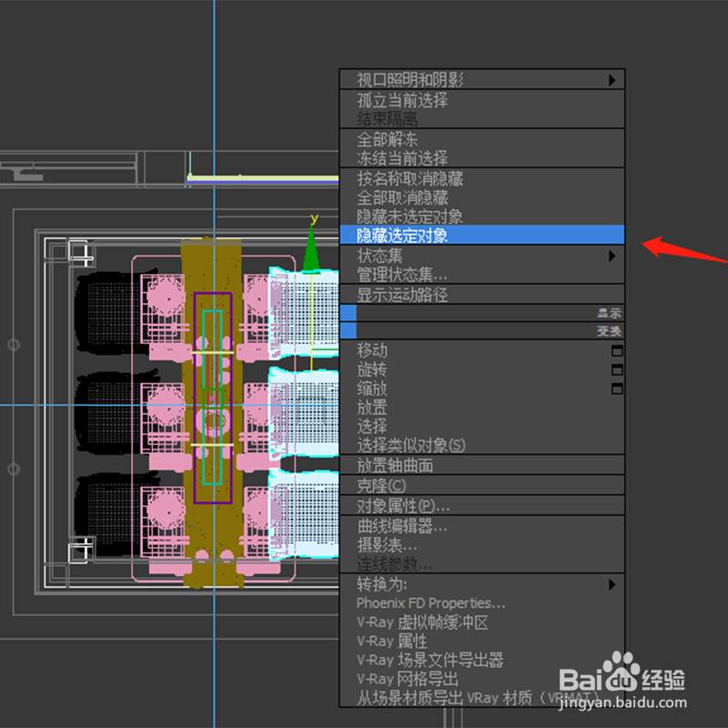Viewport: 728px width, 728px height.
Task: Open V-Ray 属性 entry
Action: [482, 642]
